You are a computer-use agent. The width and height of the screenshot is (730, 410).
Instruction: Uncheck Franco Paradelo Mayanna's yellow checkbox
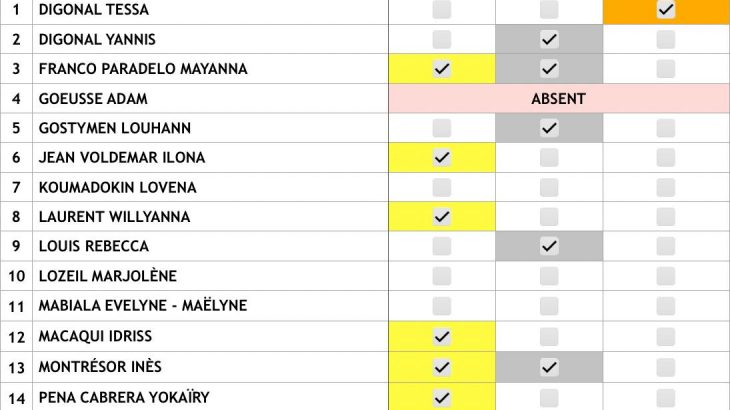tap(442, 69)
